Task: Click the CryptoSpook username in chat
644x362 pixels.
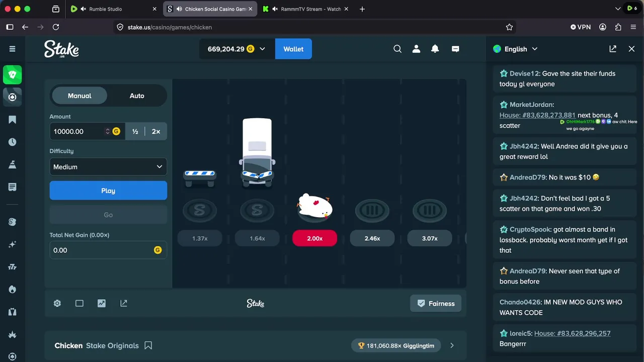Action: (530, 229)
